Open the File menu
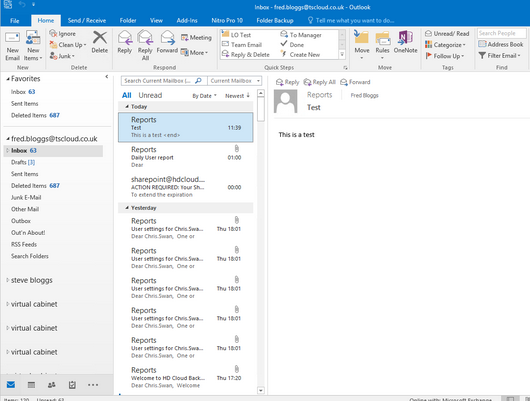Viewport: 530px width, 401px height. pos(15,21)
